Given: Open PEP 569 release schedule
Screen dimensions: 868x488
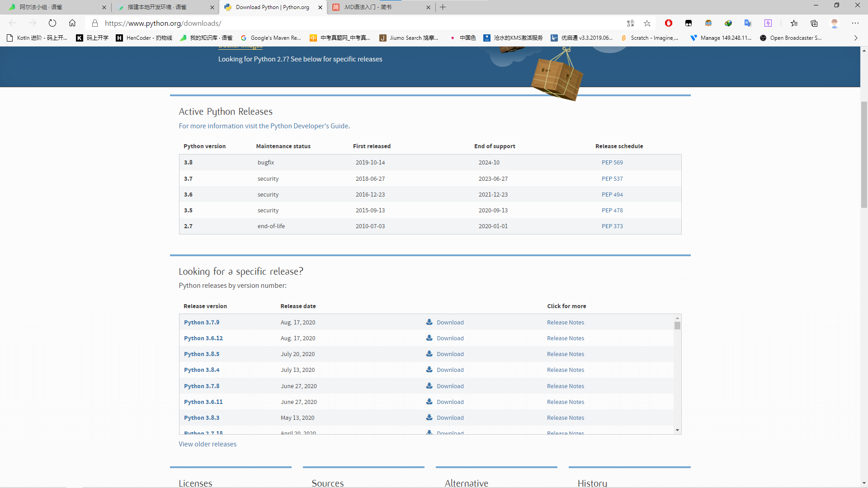Looking at the screenshot, I should (612, 163).
